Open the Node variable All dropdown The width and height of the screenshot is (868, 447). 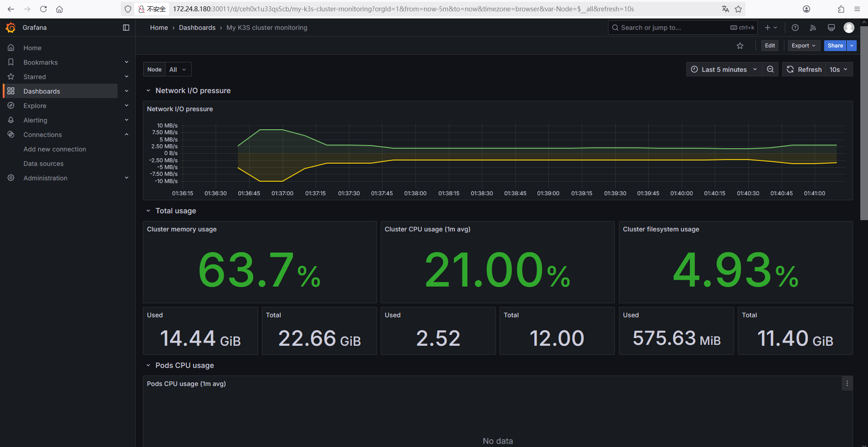[178, 70]
